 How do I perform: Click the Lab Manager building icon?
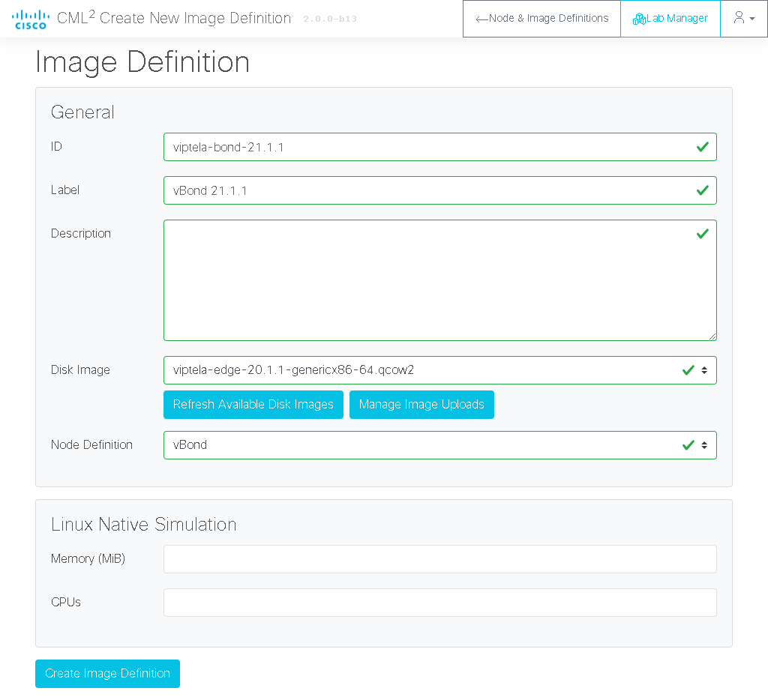pos(639,19)
